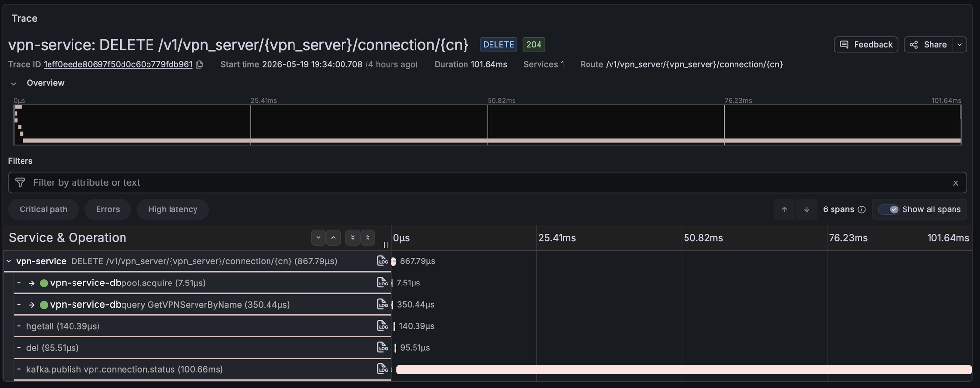Click inside the Overview minimap timeline
This screenshot has height=388, width=980.
point(488,125)
